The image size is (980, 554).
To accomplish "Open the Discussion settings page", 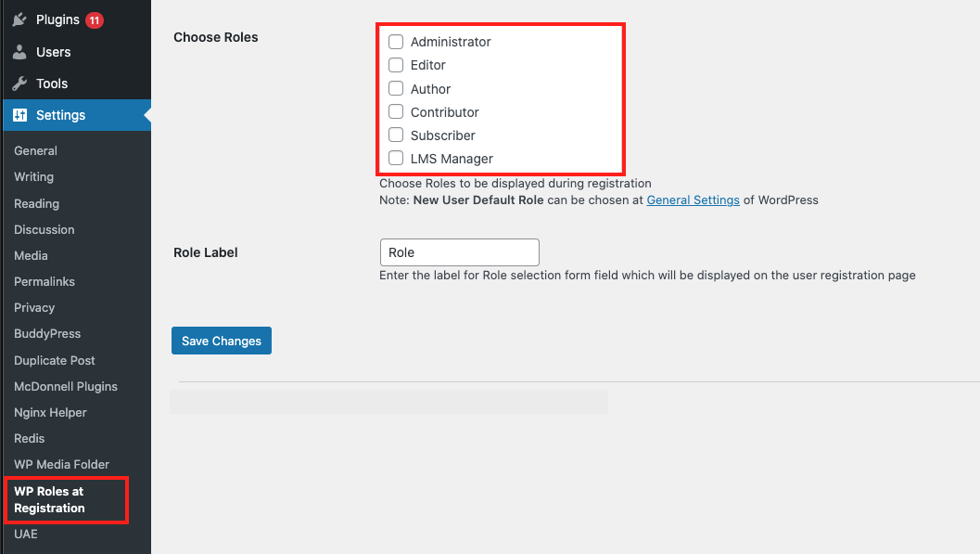I will [x=45, y=229].
